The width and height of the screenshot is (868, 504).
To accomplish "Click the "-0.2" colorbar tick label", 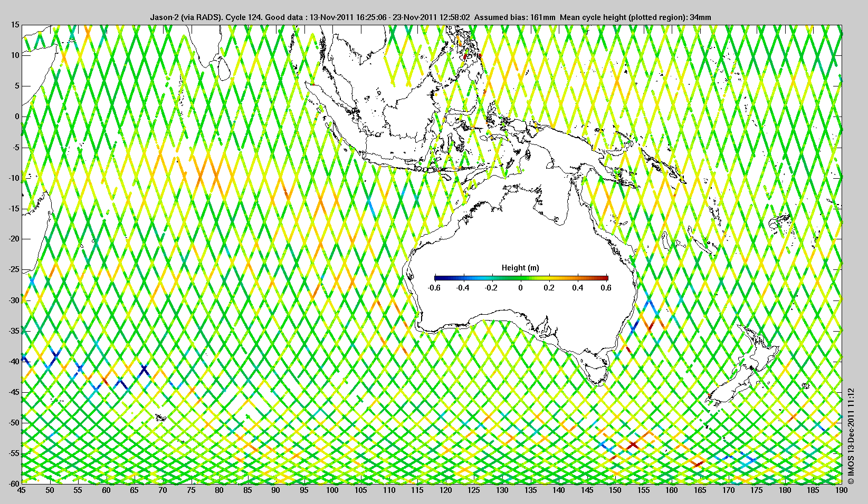I will (x=492, y=288).
